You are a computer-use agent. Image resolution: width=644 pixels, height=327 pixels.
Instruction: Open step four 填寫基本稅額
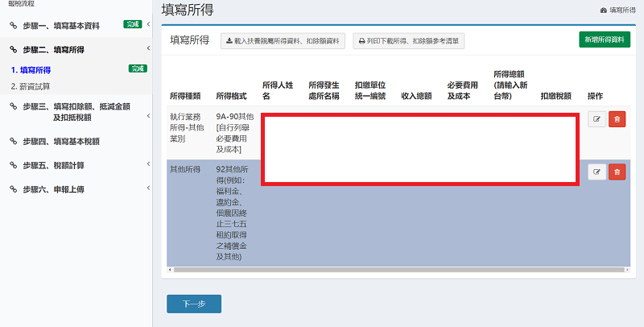tap(61, 141)
